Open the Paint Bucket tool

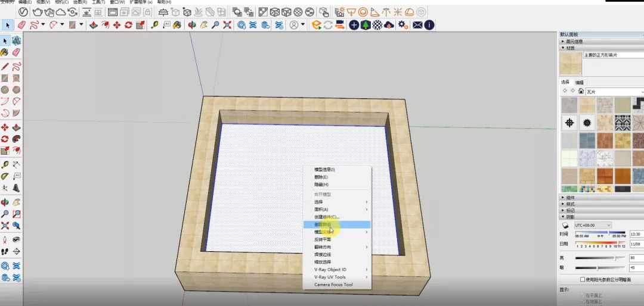[177, 25]
